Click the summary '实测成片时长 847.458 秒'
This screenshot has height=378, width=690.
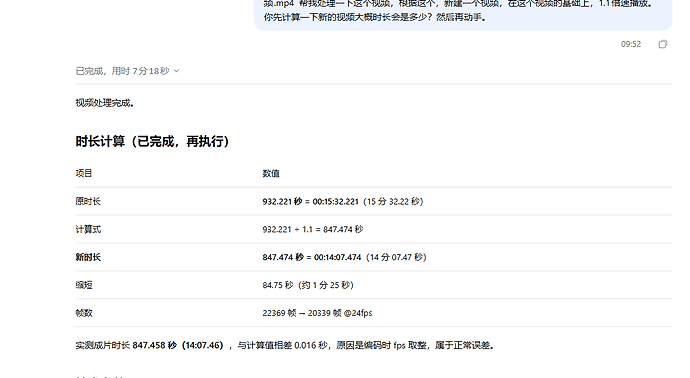tap(126, 345)
